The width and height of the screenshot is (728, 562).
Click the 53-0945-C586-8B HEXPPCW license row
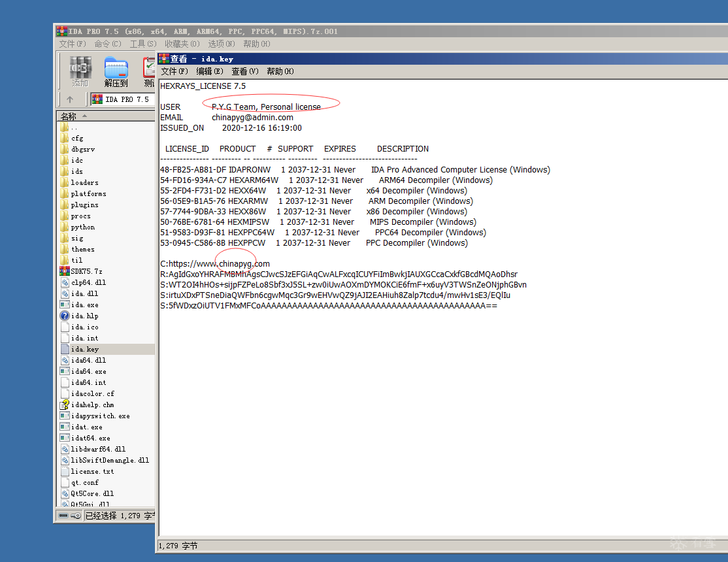(x=314, y=243)
